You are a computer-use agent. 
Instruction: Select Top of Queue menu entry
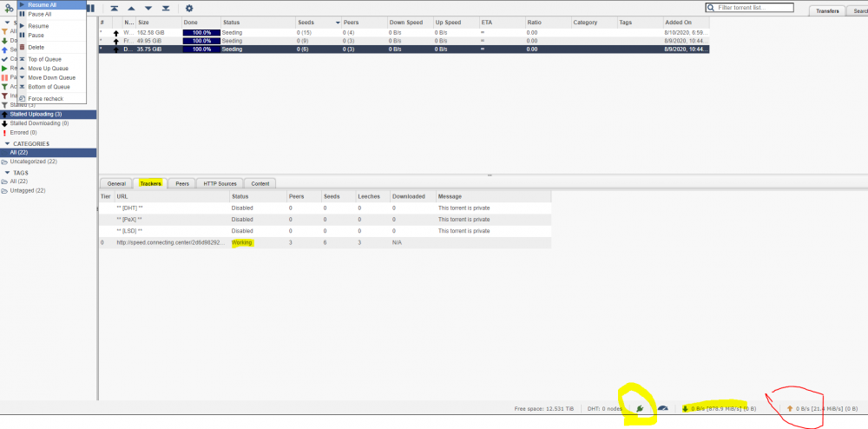(51, 59)
